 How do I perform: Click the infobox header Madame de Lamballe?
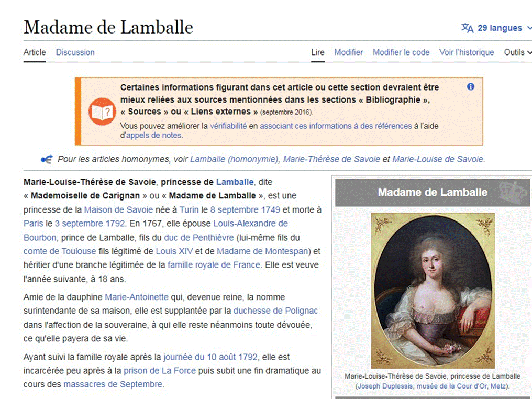(433, 192)
